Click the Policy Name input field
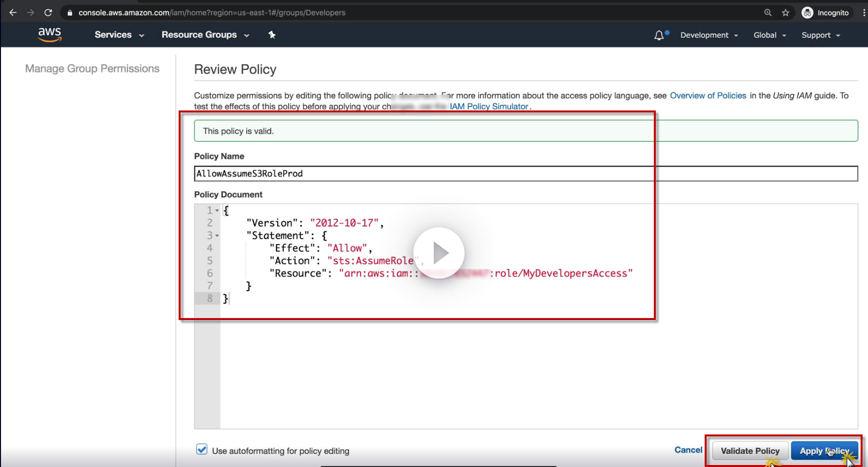 pyautogui.click(x=526, y=174)
